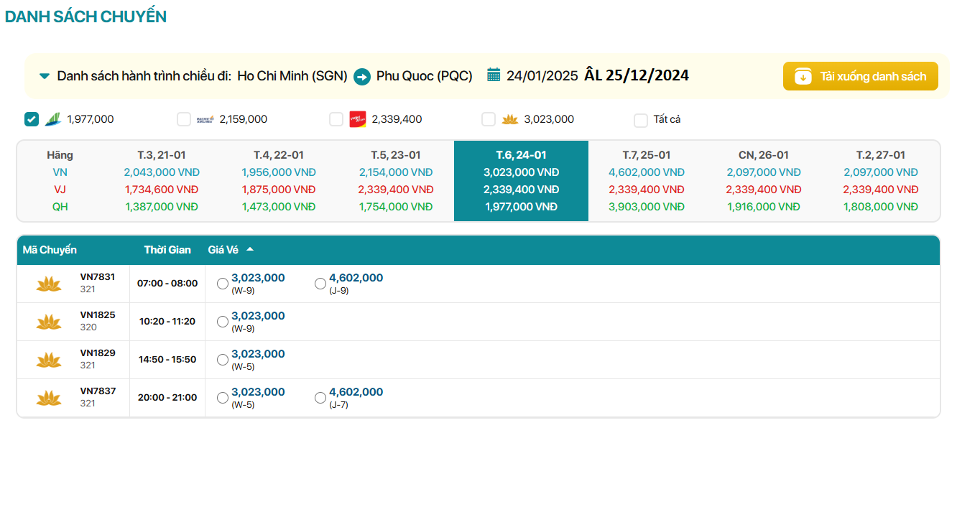Viewport: 980px width, 517px height.
Task: Tick the 'Tất cả' checkbox
Action: [641, 120]
